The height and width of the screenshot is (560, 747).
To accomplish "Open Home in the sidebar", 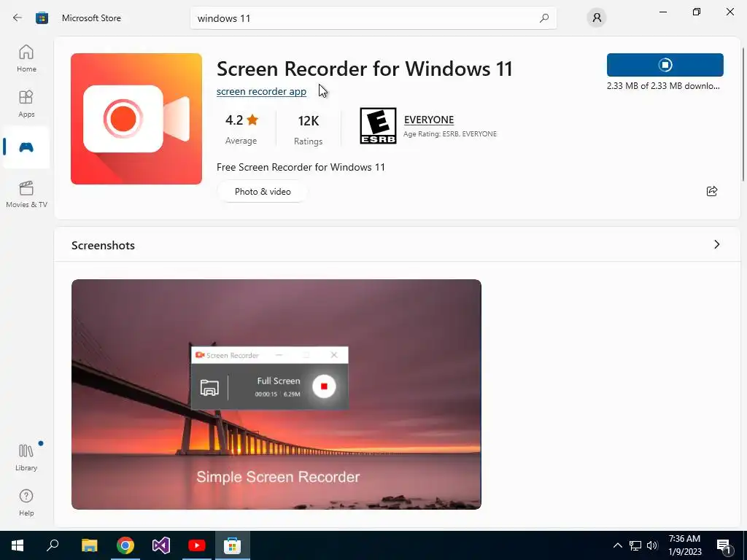I will pyautogui.click(x=26, y=58).
